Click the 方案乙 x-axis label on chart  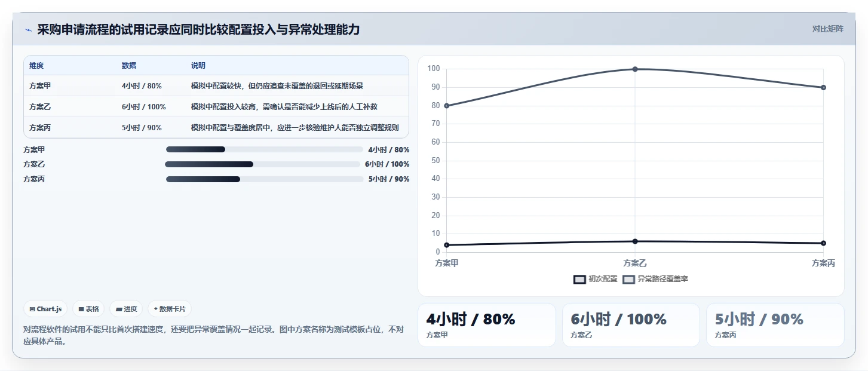click(x=635, y=263)
